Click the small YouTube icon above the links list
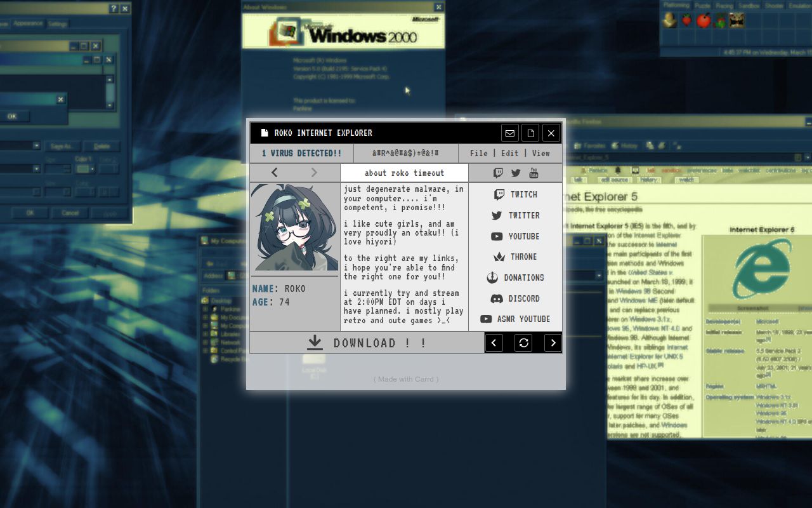This screenshot has height=508, width=812. click(534, 173)
